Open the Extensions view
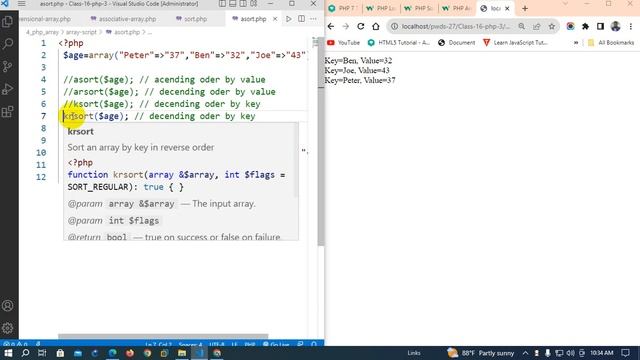Image resolution: width=640 pixels, height=360 pixels. click(7, 111)
